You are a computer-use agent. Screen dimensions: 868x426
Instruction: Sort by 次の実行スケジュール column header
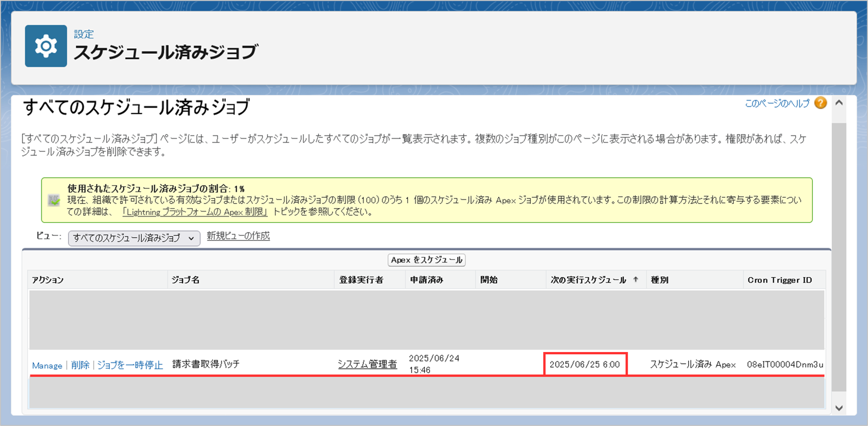coord(588,280)
